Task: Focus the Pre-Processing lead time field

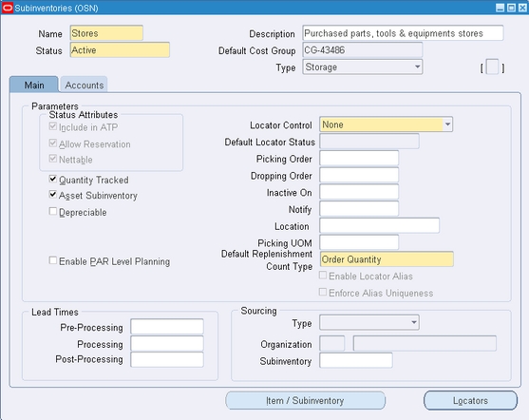Action: click(x=167, y=327)
